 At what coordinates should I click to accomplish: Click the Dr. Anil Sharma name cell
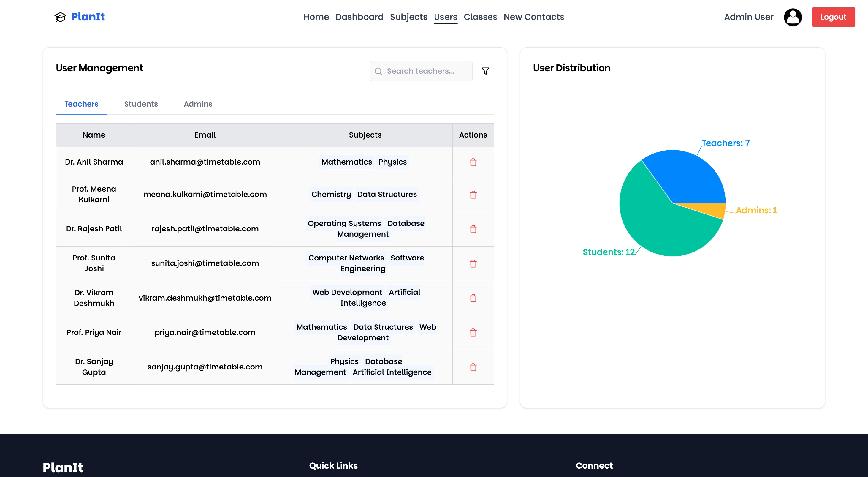click(x=94, y=162)
